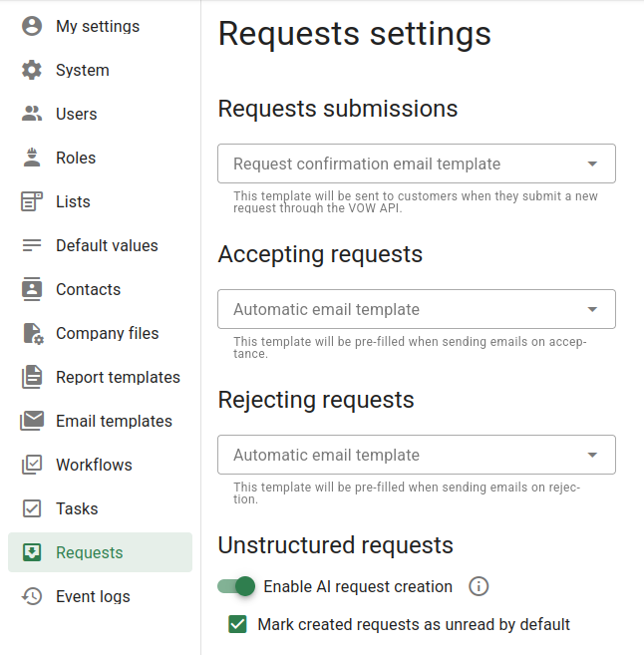Click the My settings person icon
This screenshot has height=655, width=644.
click(32, 26)
